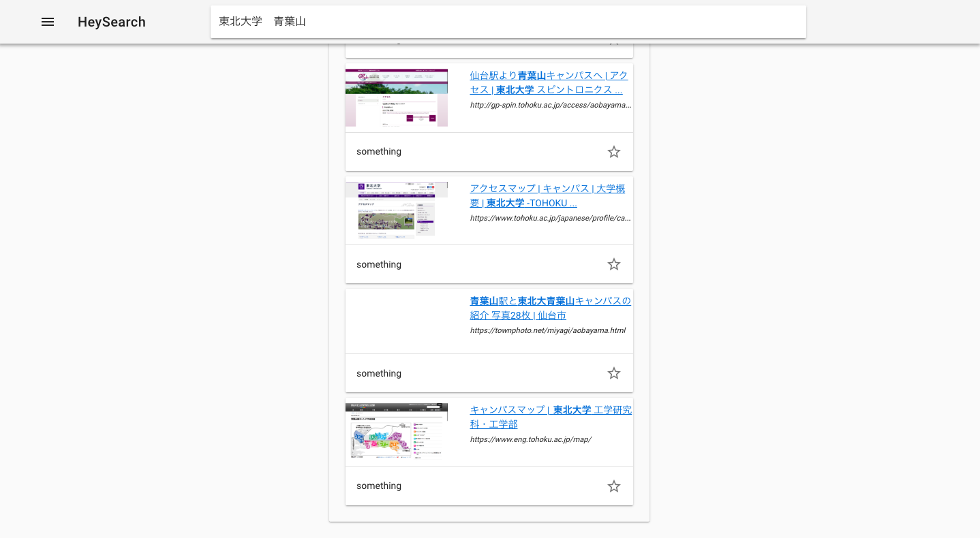Open the 仙台駅より青葉山キャンパスへ link
980x538 pixels.
[x=549, y=82]
